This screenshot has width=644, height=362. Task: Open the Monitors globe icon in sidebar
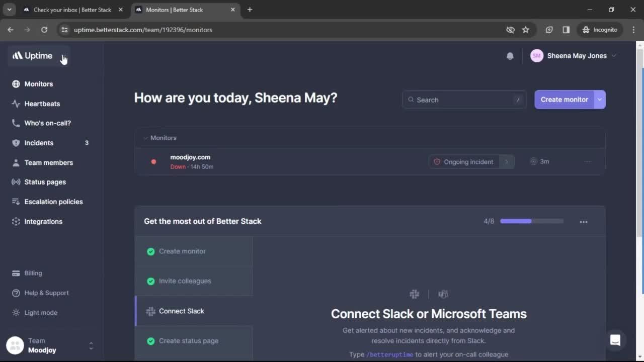point(16,84)
